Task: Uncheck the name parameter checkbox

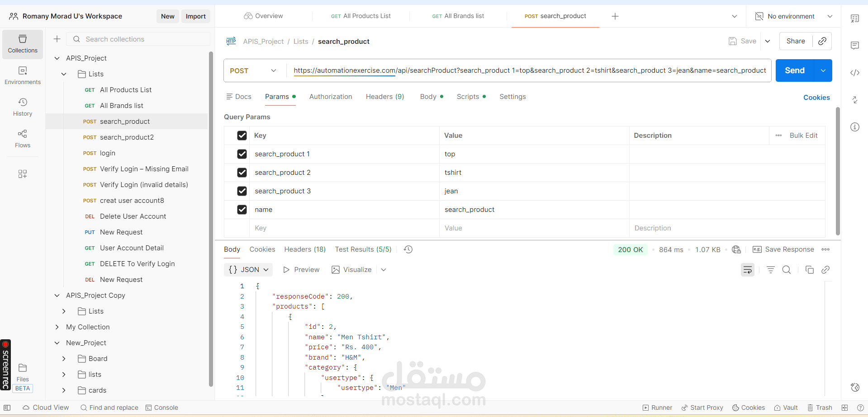Action: tap(242, 210)
